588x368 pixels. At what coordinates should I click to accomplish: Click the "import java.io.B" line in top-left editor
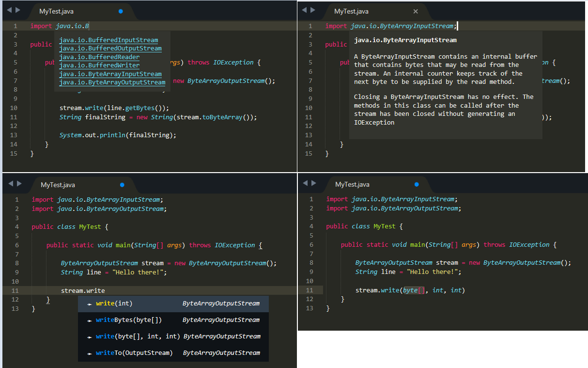click(x=60, y=26)
